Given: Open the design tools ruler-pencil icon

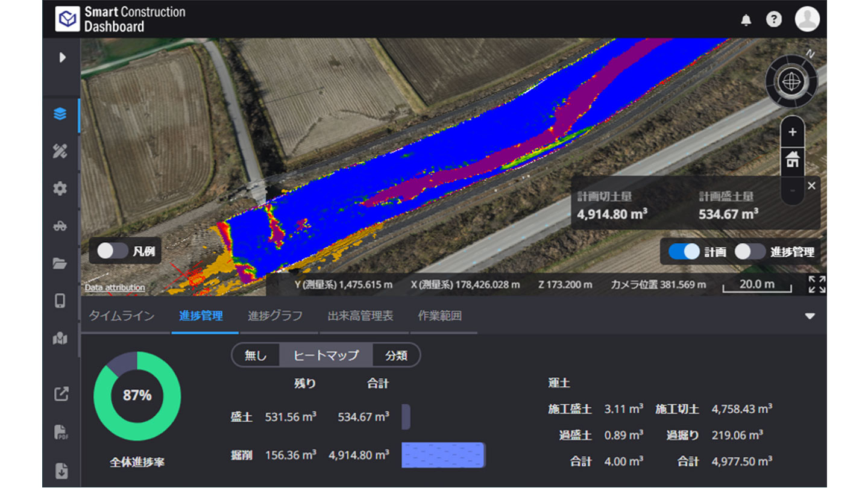Looking at the screenshot, I should point(60,151).
